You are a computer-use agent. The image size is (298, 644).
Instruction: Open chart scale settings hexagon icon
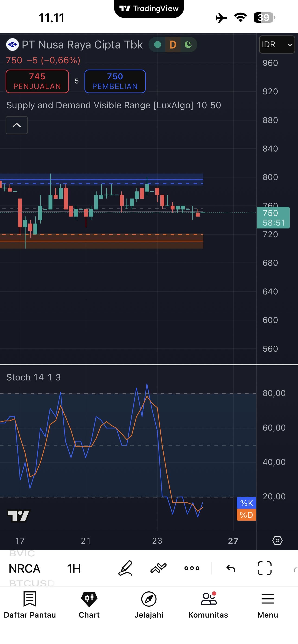[277, 541]
